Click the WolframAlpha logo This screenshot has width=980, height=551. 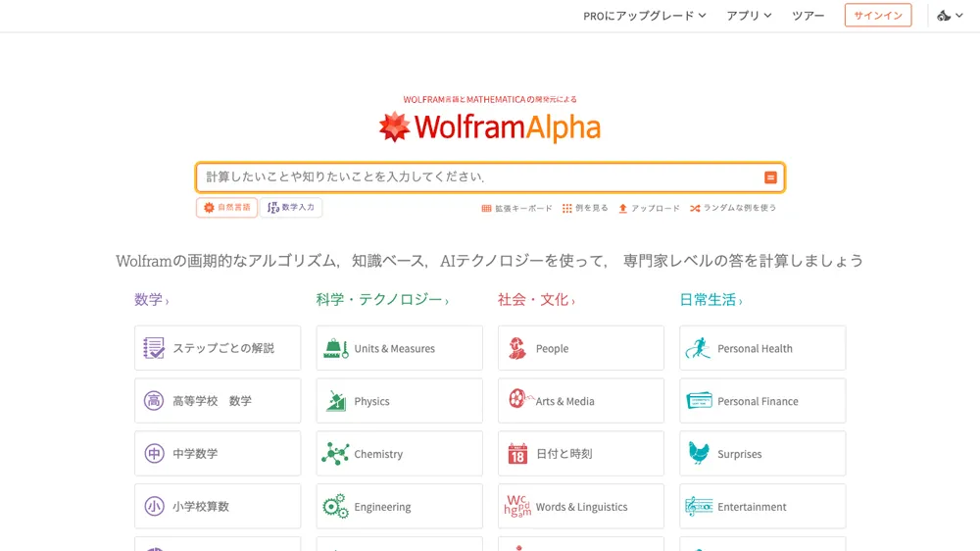[489, 126]
